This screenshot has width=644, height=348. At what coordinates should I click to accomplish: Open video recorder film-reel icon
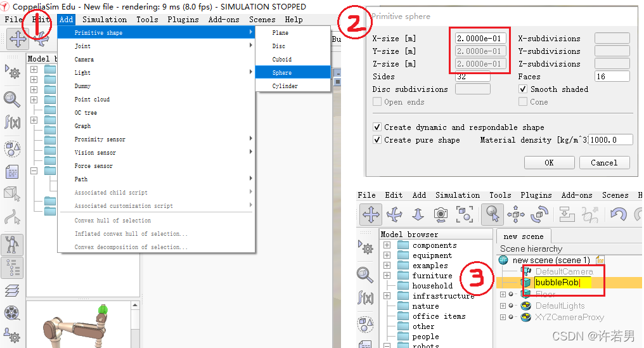tap(12, 313)
